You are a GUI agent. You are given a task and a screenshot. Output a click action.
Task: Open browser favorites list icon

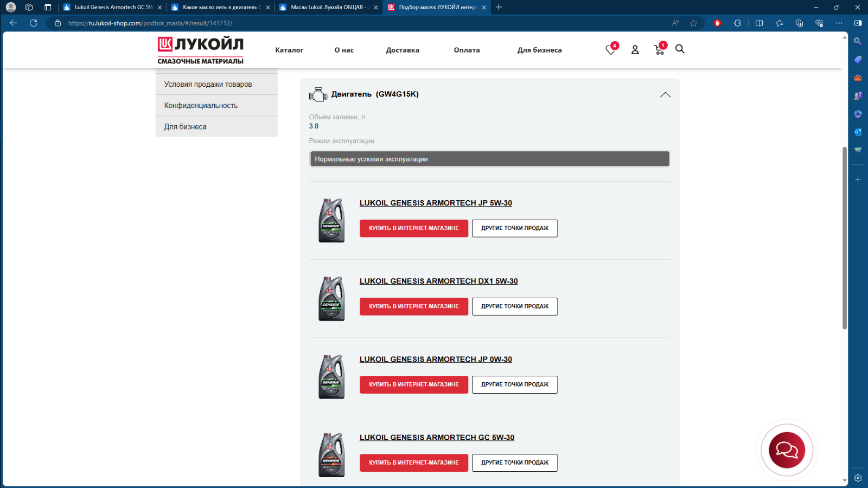coord(779,23)
